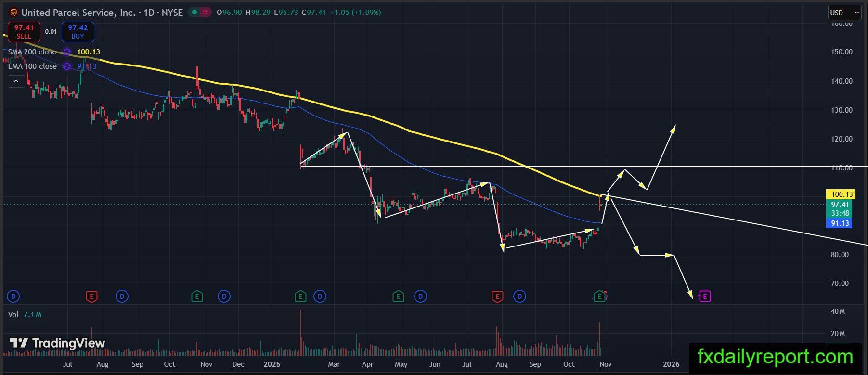The image size is (868, 375).
Task: Click the purple refresh icon beside SMA 200
Action: tap(67, 52)
